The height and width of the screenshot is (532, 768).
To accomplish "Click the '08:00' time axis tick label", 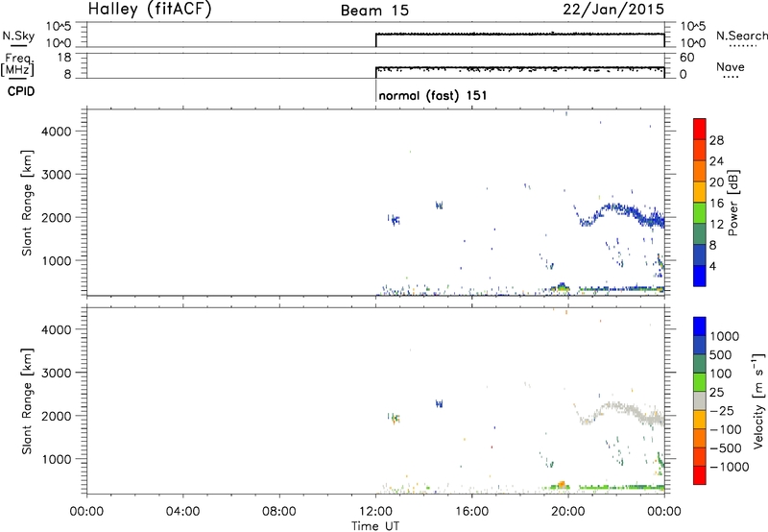I will tap(279, 512).
